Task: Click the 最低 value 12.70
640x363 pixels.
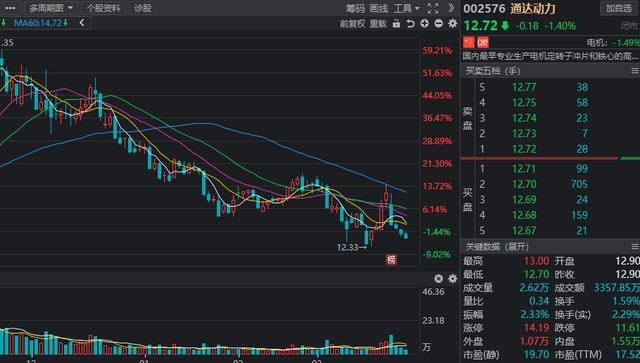Action: tap(536, 274)
